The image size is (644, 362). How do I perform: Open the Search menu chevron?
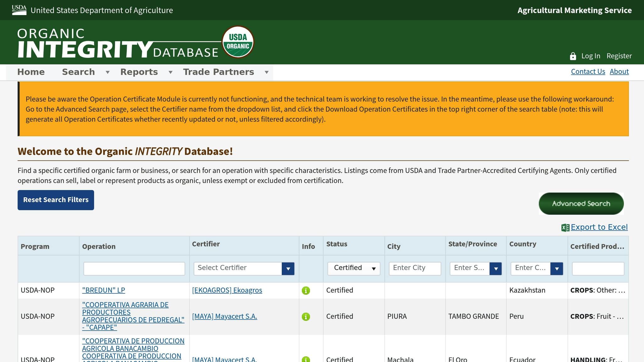107,72
